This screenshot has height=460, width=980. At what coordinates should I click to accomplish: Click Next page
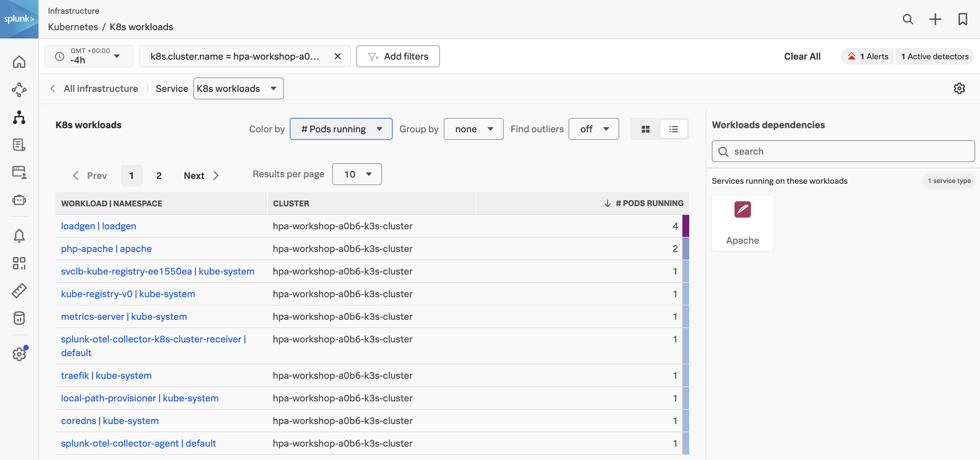pyautogui.click(x=201, y=175)
